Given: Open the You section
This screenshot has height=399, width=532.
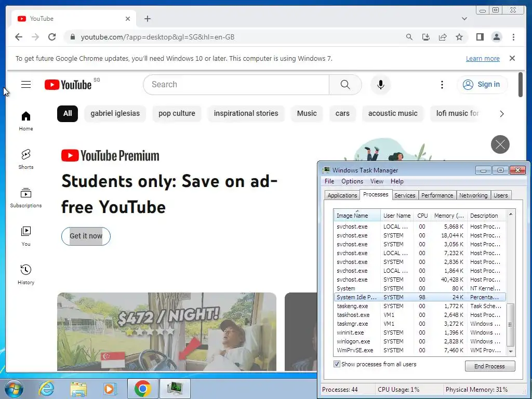Looking at the screenshot, I should point(26,236).
